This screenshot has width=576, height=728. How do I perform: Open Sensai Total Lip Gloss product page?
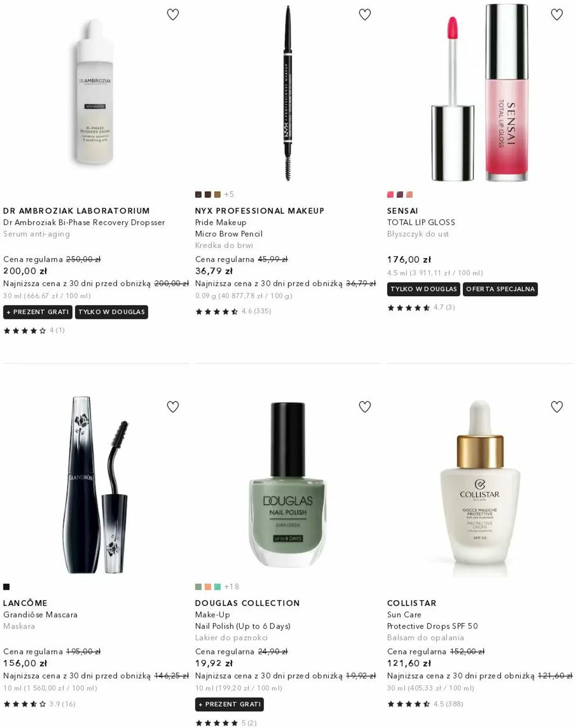click(x=421, y=223)
